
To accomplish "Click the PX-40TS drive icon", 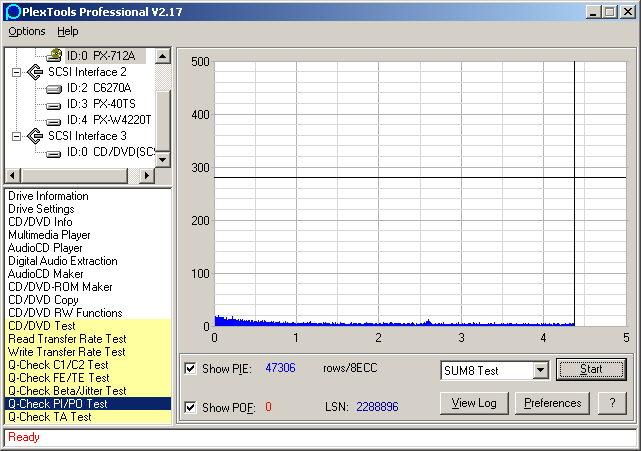I will pos(54,105).
